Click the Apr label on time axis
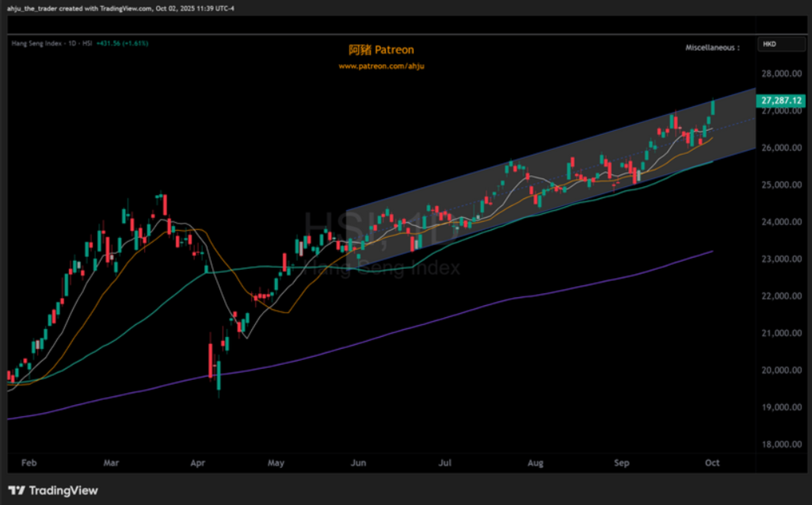 point(198,463)
